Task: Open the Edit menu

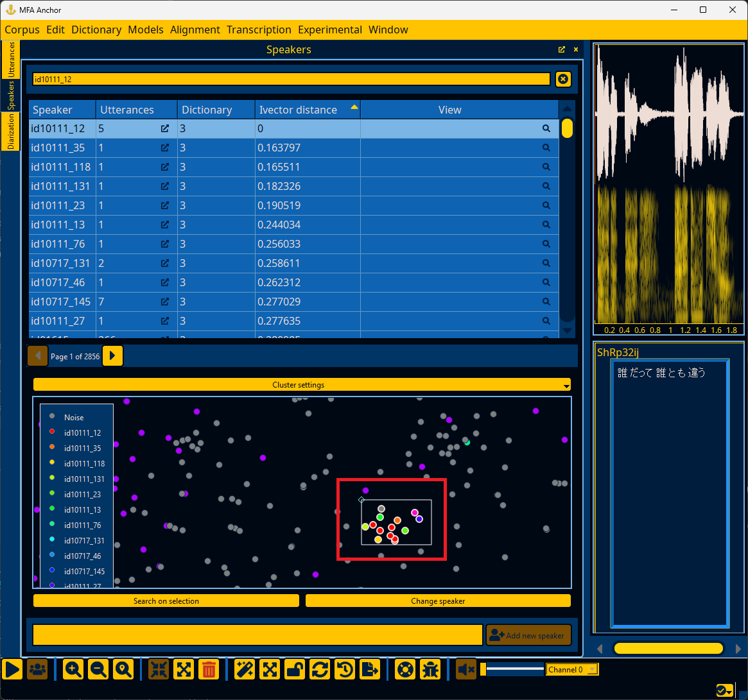Action: click(55, 30)
